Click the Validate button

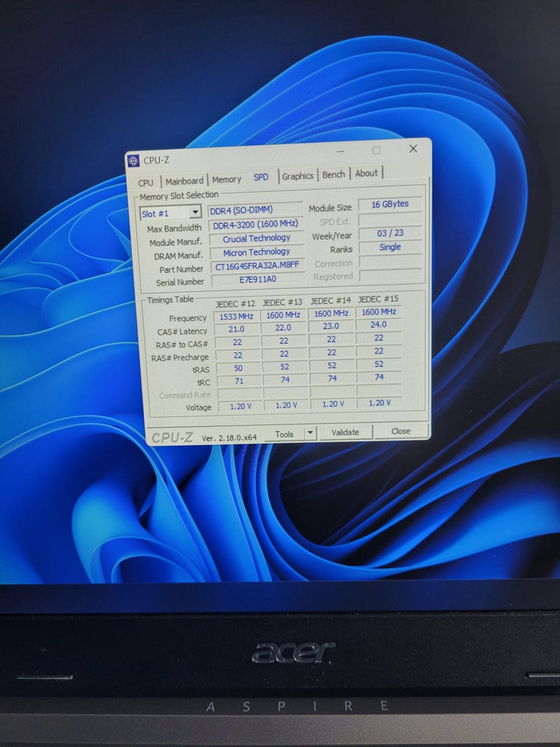pyautogui.click(x=345, y=432)
